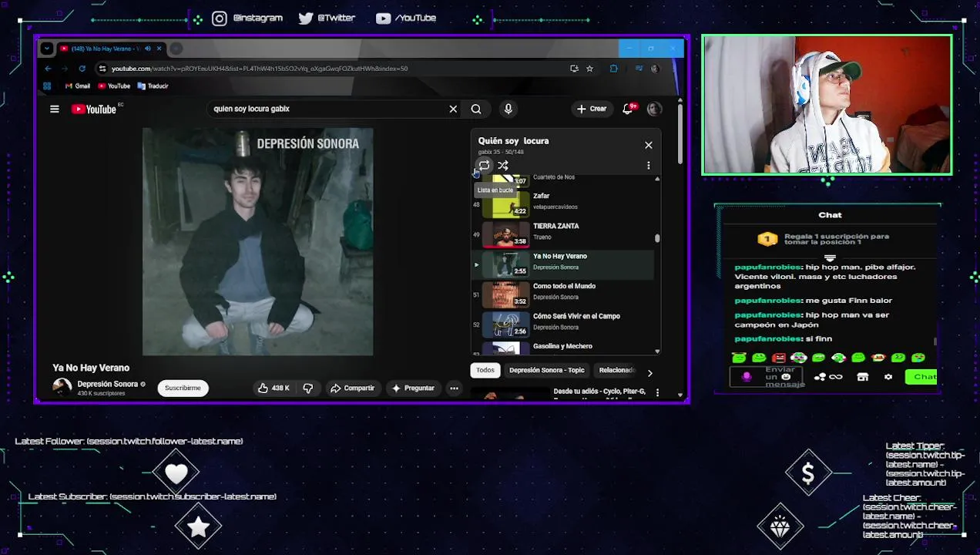
Task: Select the Todos filter chip
Action: point(485,370)
